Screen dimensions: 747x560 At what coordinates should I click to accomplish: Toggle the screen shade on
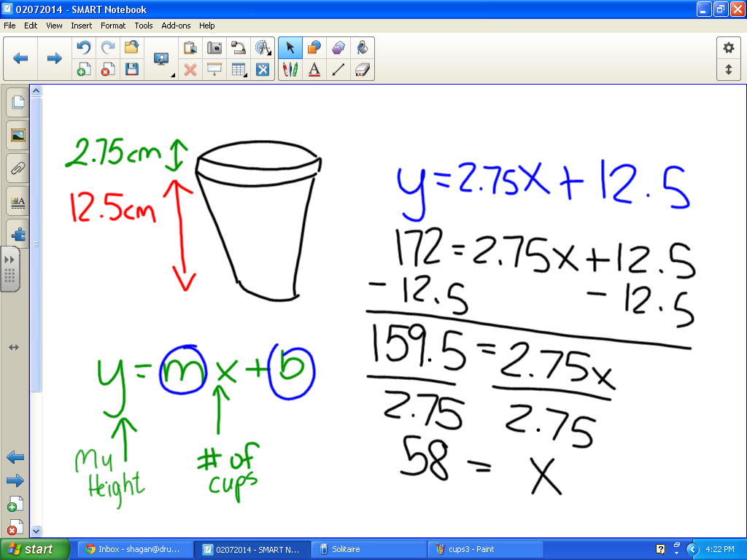click(214, 69)
